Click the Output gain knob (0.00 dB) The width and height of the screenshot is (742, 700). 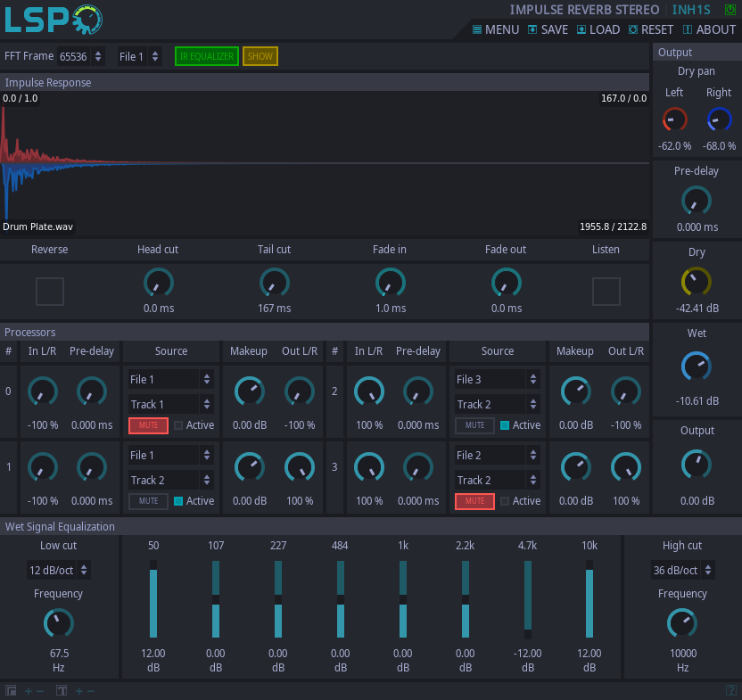(697, 465)
